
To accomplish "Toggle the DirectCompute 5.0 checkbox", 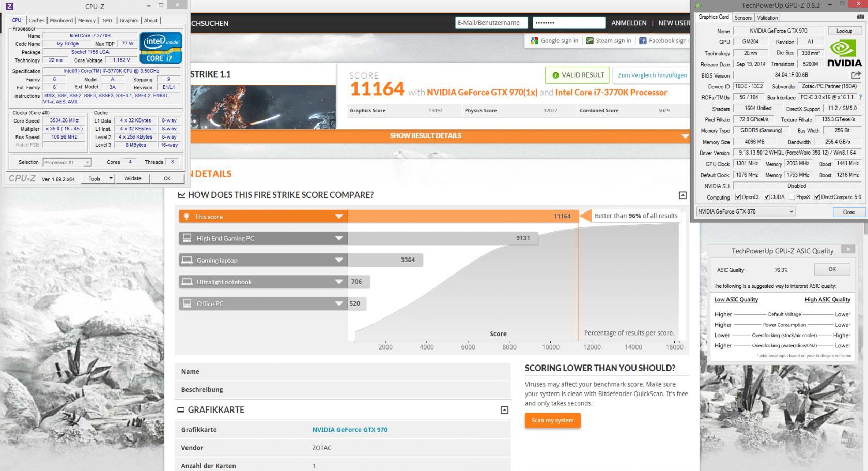I will [x=817, y=197].
